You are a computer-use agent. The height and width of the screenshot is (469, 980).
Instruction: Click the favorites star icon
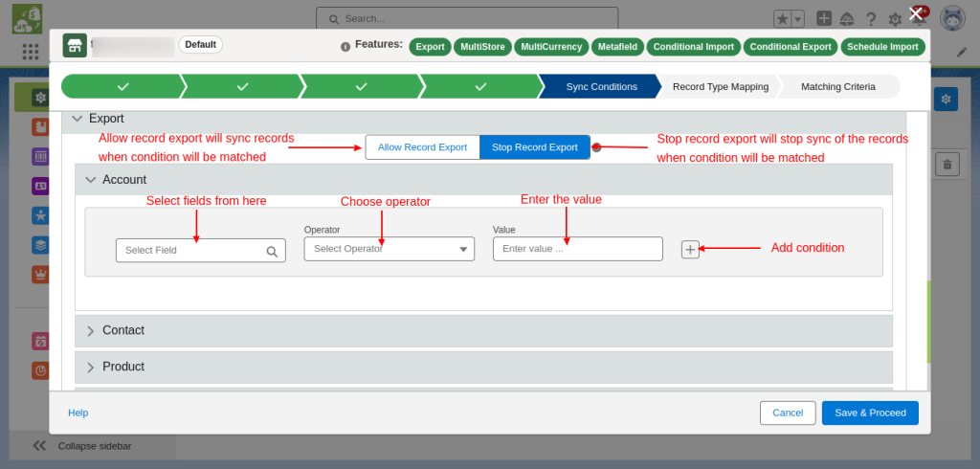[x=782, y=19]
